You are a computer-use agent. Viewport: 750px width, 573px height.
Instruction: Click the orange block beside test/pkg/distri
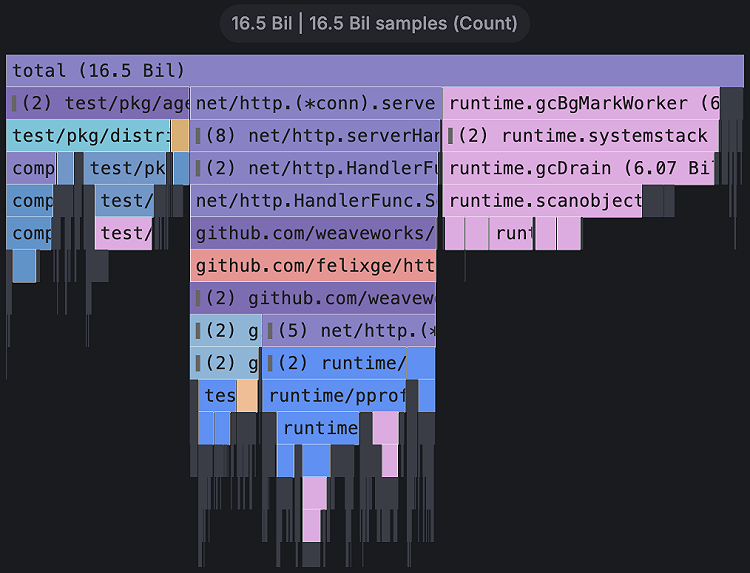[x=180, y=136]
